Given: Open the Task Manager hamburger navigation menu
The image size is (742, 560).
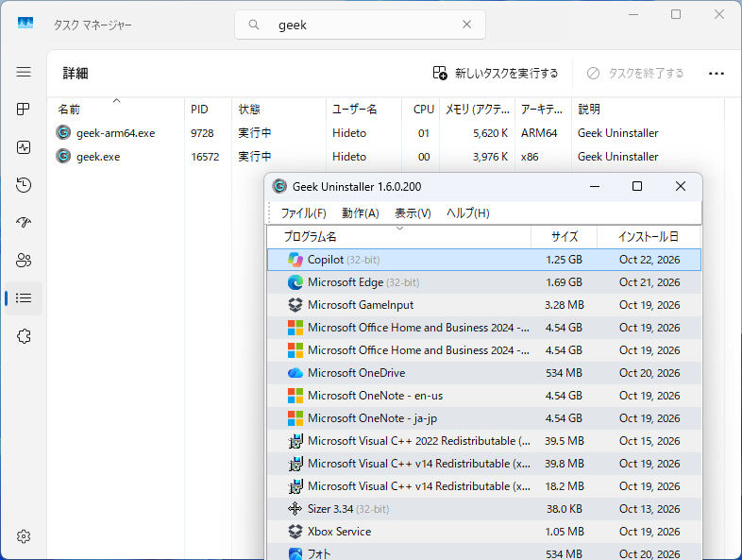Looking at the screenshot, I should (24, 72).
